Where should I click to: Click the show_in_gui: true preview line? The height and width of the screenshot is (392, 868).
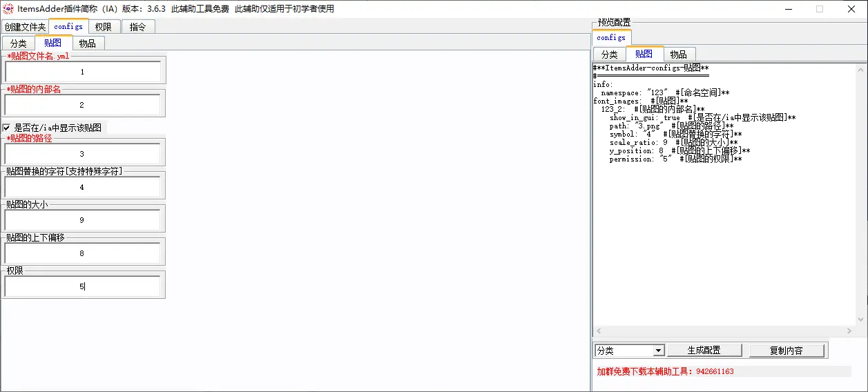click(702, 117)
